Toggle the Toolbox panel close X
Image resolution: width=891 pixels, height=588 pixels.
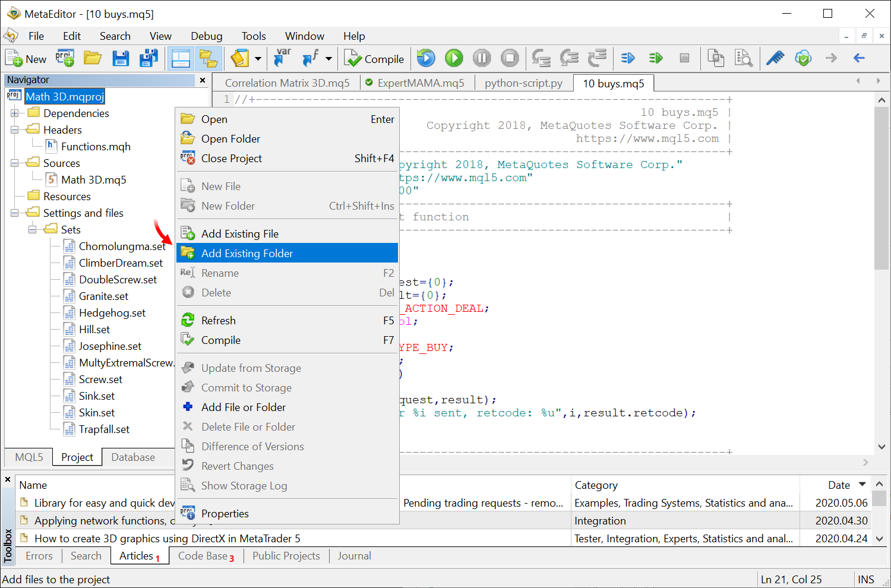point(8,479)
